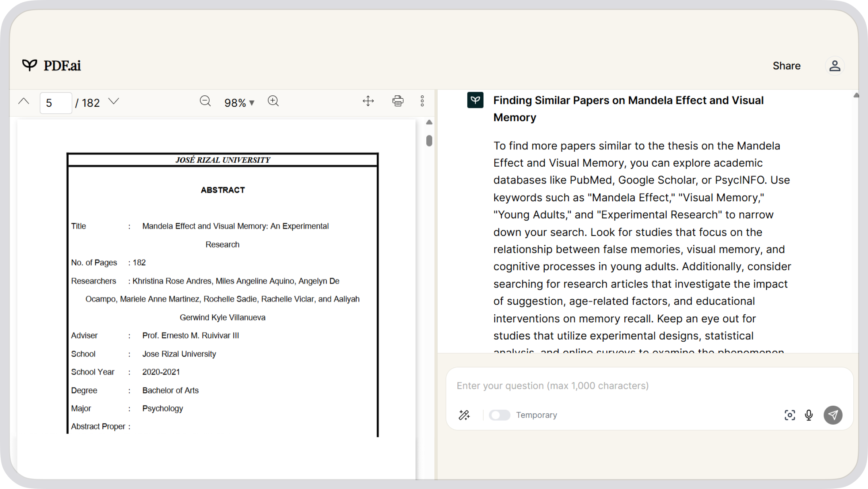Go to previous page with up chevron

coord(24,102)
